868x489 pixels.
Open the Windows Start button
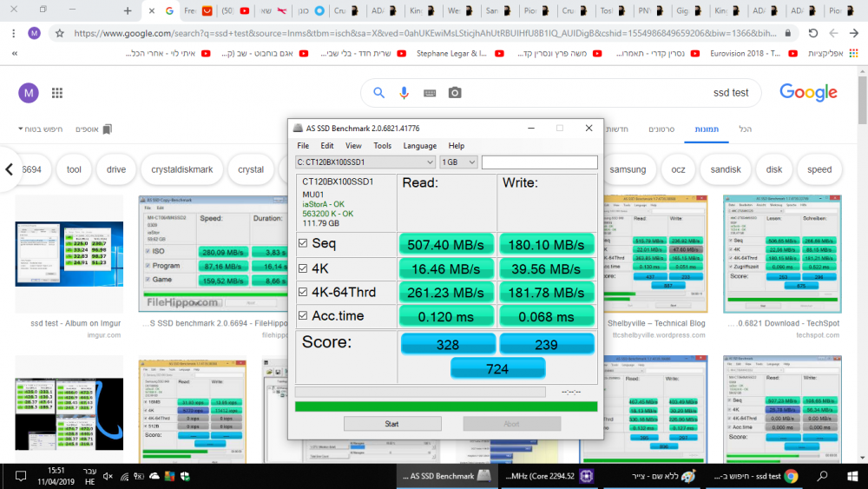(852, 476)
